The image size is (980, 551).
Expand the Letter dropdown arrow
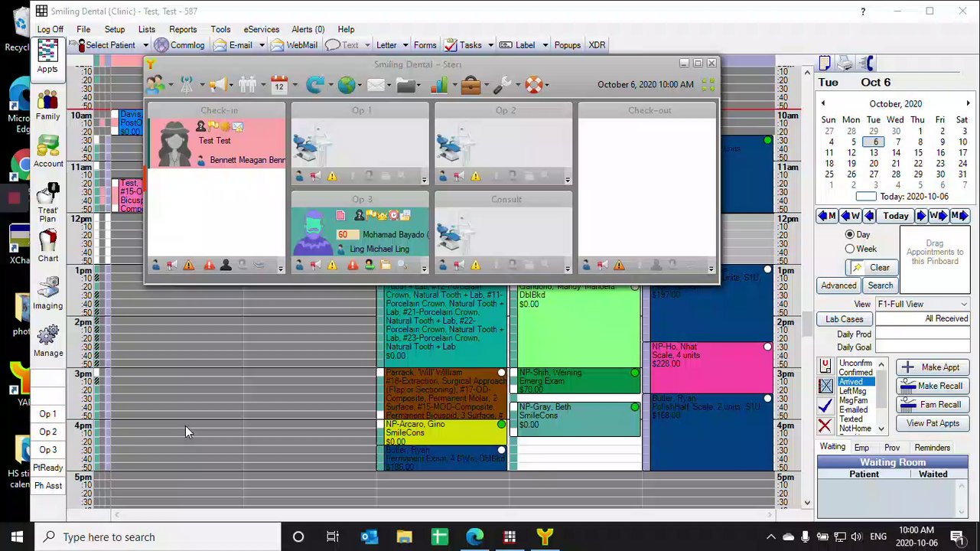pyautogui.click(x=405, y=45)
